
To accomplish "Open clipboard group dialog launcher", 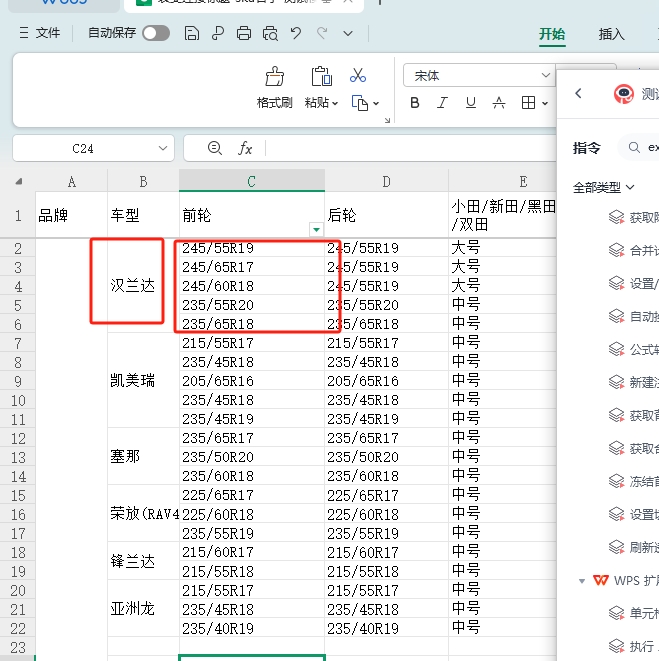I will [x=387, y=121].
